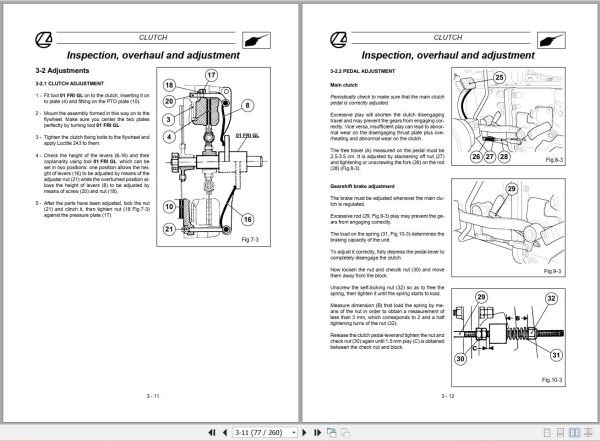
Task: Click the 'Main clutch' subheading
Action: click(344, 85)
